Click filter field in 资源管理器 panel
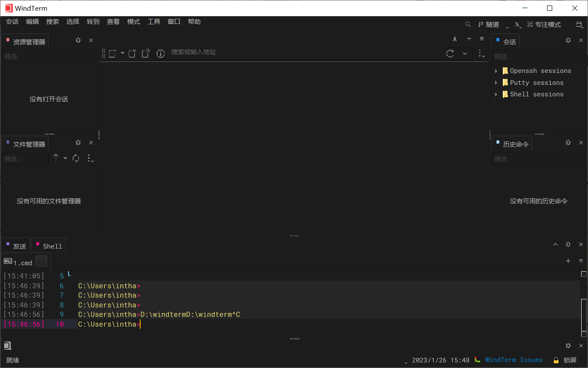The image size is (588, 368). [49, 56]
